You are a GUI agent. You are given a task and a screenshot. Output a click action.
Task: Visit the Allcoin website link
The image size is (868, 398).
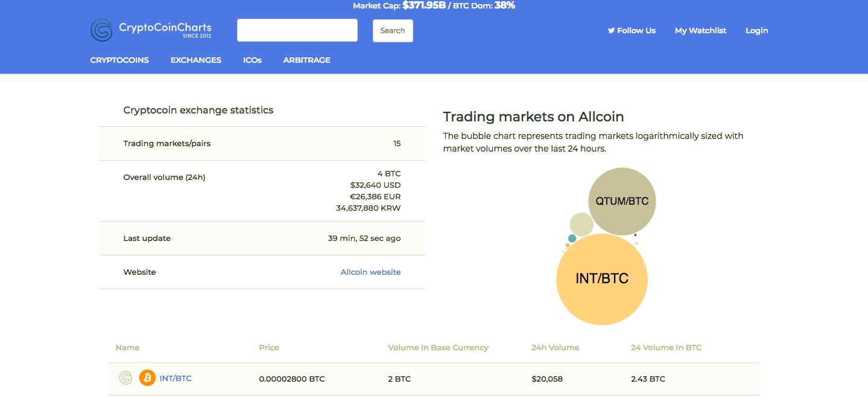point(370,272)
